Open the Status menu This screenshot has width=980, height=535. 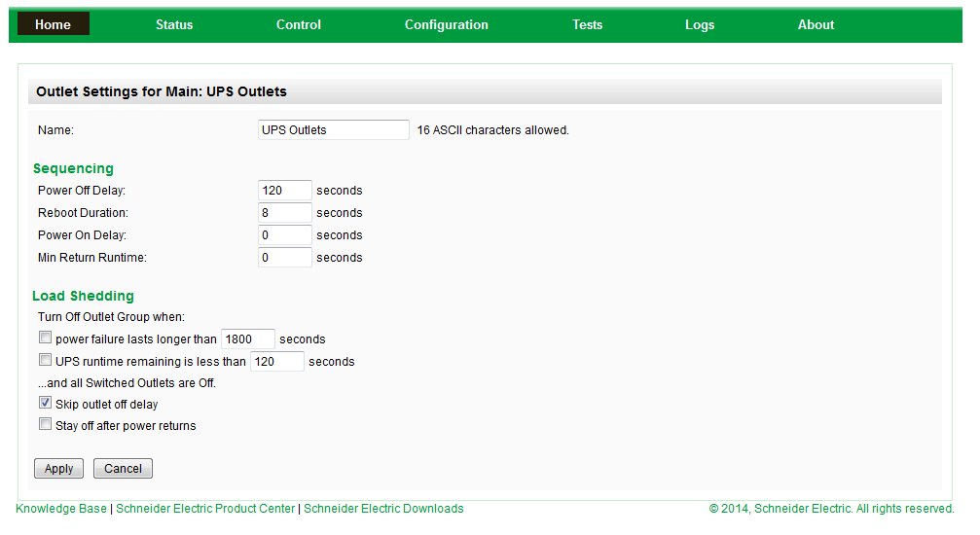pos(174,24)
